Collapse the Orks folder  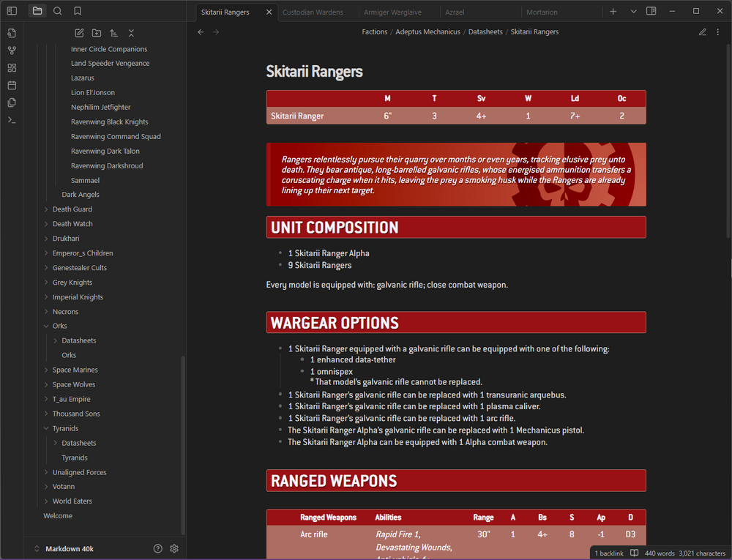click(59, 326)
